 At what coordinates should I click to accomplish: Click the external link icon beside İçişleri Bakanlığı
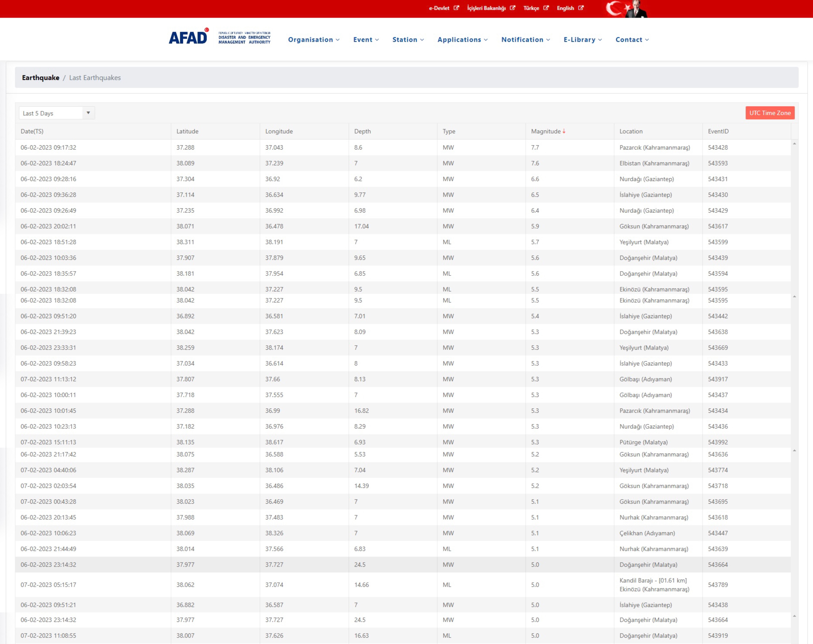tap(512, 8)
